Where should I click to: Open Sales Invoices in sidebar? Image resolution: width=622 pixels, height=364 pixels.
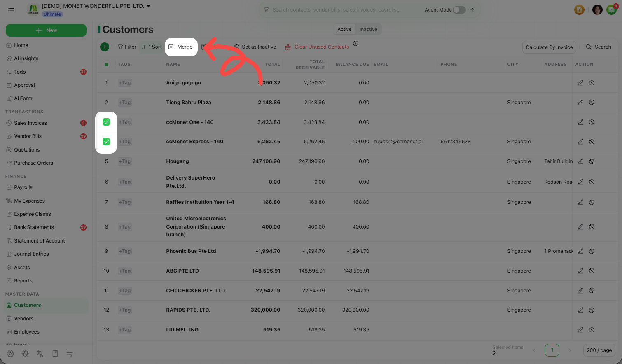[30, 123]
